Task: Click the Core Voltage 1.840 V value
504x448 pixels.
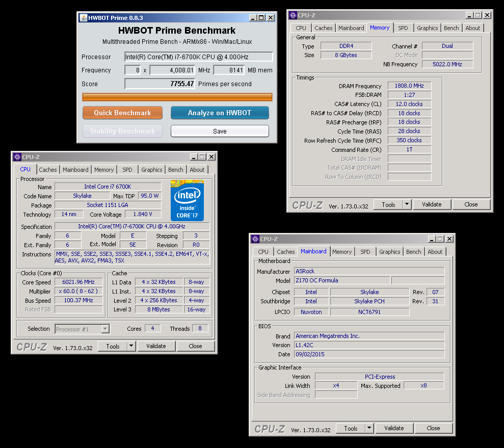Action: (x=143, y=214)
